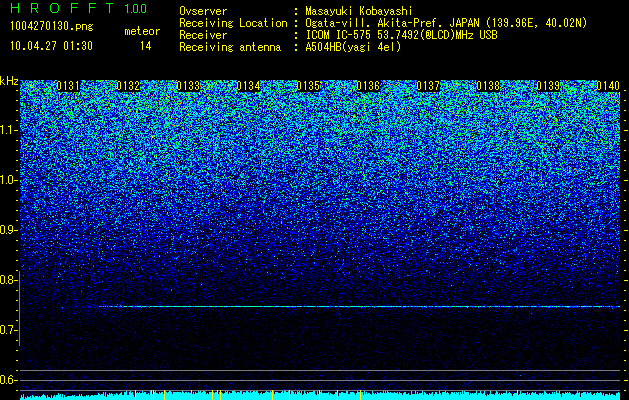Click the 0132 time marker
The image size is (629, 400).
[128, 86]
